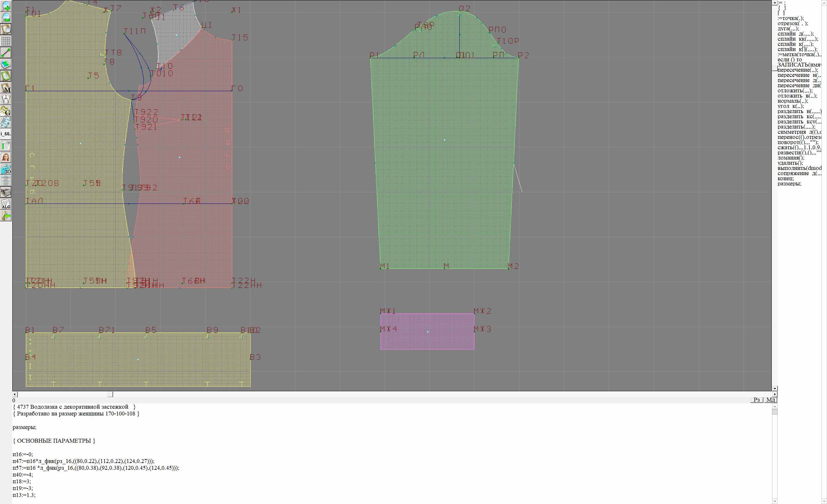Click the zoom in magnifier icon
Viewport: 827px width, 504px height.
(6, 6)
